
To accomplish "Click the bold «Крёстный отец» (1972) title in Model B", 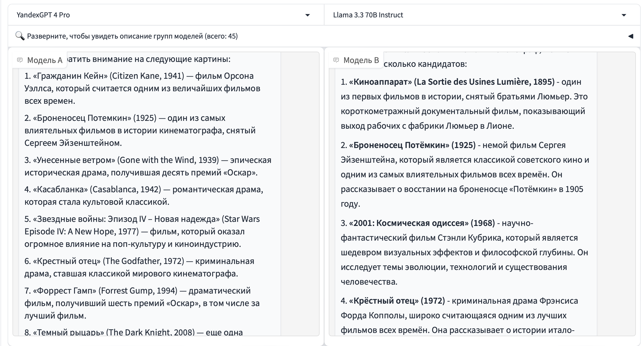I will tap(397, 301).
